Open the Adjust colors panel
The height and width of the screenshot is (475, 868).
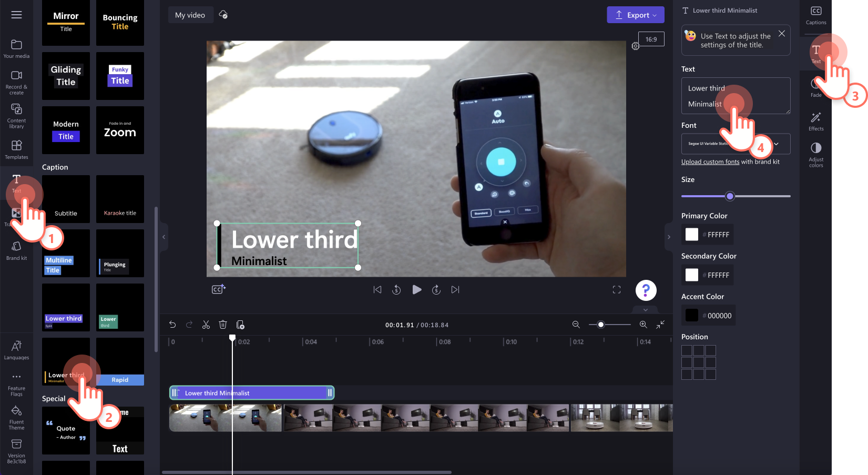click(x=816, y=155)
